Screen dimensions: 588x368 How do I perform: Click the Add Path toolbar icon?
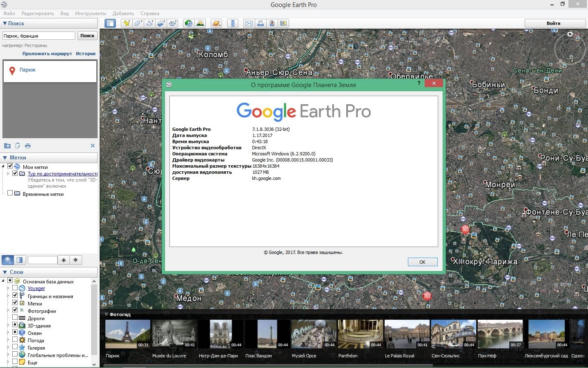coord(149,23)
